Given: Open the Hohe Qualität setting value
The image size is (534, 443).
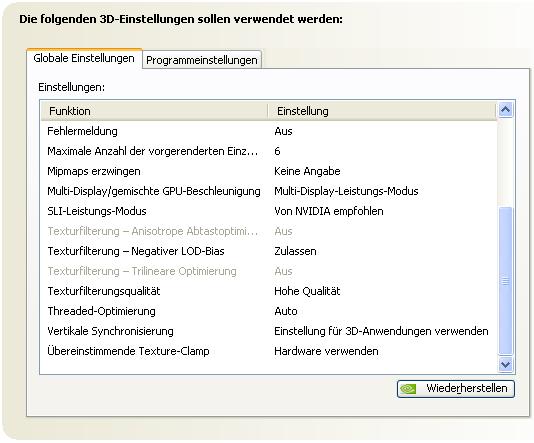Looking at the screenshot, I should click(x=307, y=291).
